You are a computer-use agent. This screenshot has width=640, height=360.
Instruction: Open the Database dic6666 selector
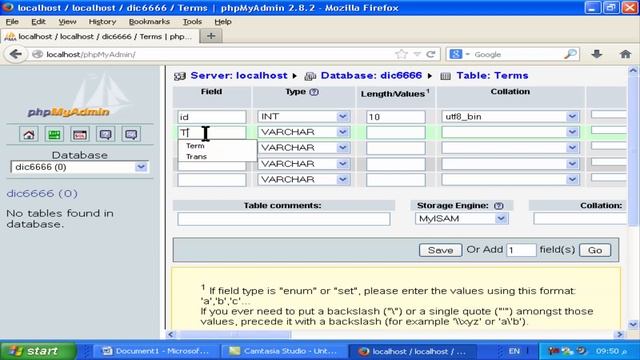point(80,167)
